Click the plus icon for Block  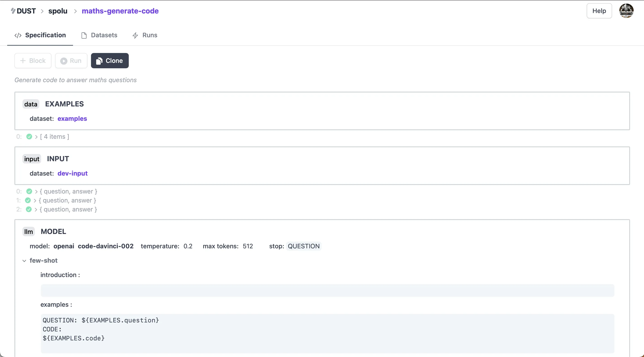(x=23, y=61)
